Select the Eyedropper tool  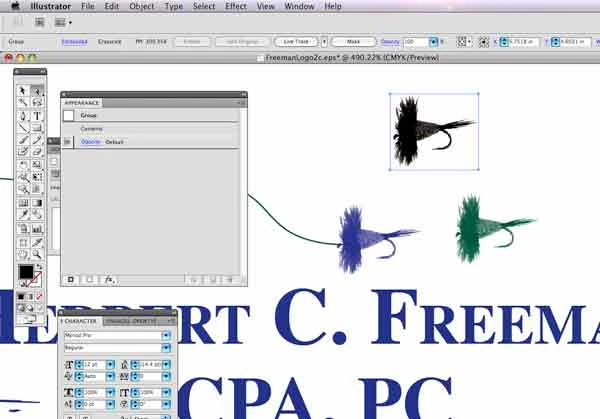point(23,215)
